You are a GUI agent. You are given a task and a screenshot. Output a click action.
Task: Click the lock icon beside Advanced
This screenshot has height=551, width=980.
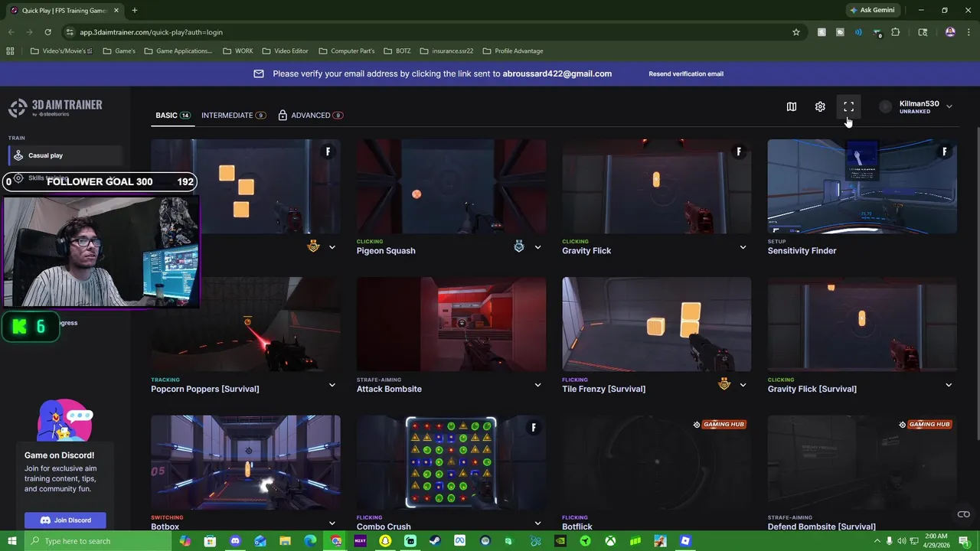(283, 115)
